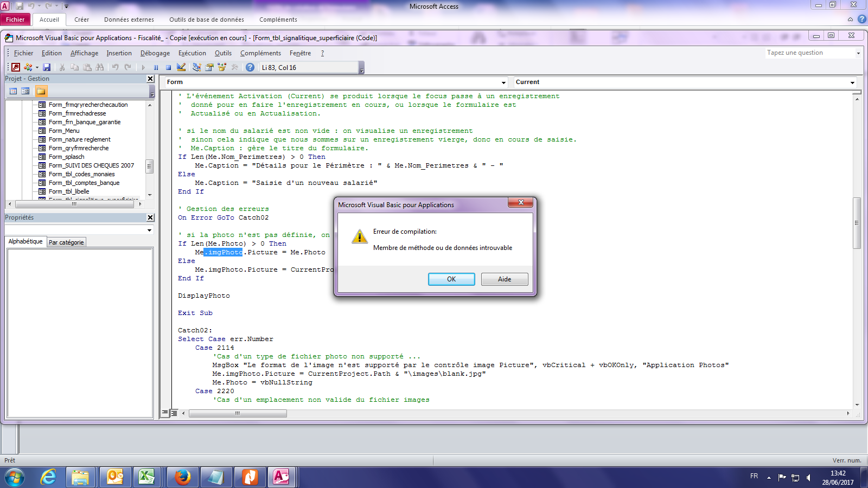The image size is (868, 488).
Task: Pause execution with the Break icon
Action: (x=156, y=67)
